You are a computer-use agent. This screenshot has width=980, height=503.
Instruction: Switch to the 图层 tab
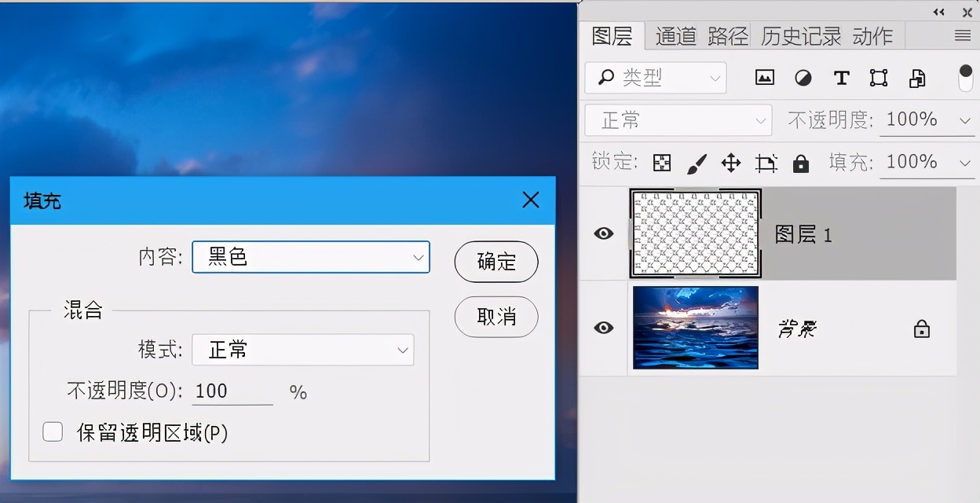pyautogui.click(x=612, y=36)
